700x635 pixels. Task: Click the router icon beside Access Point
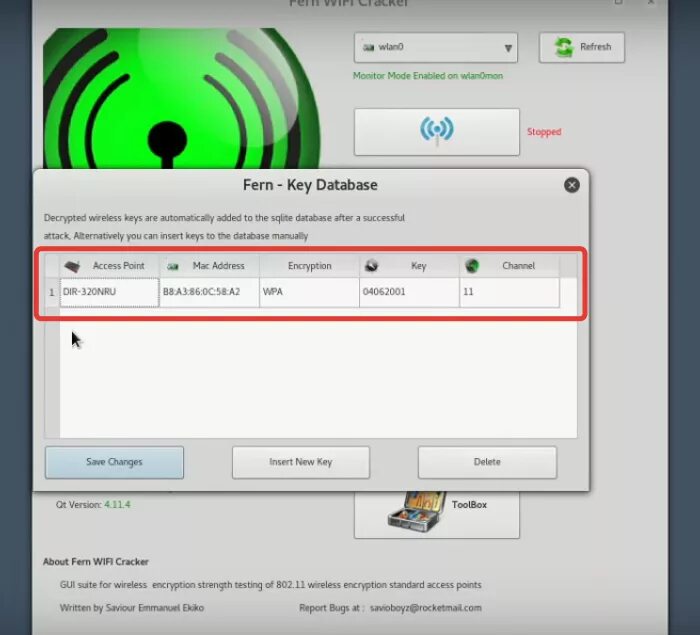pyautogui.click(x=72, y=267)
